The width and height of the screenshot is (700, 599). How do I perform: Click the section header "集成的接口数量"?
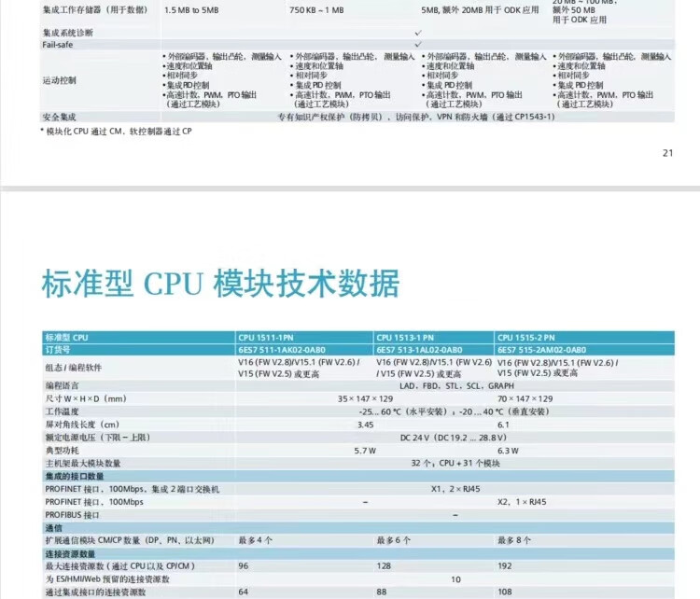tap(75, 476)
